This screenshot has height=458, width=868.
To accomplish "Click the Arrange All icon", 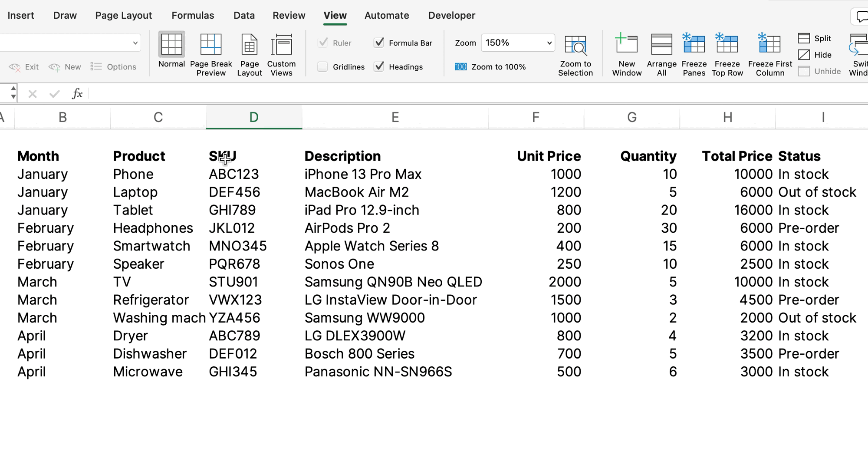I will 661,45.
